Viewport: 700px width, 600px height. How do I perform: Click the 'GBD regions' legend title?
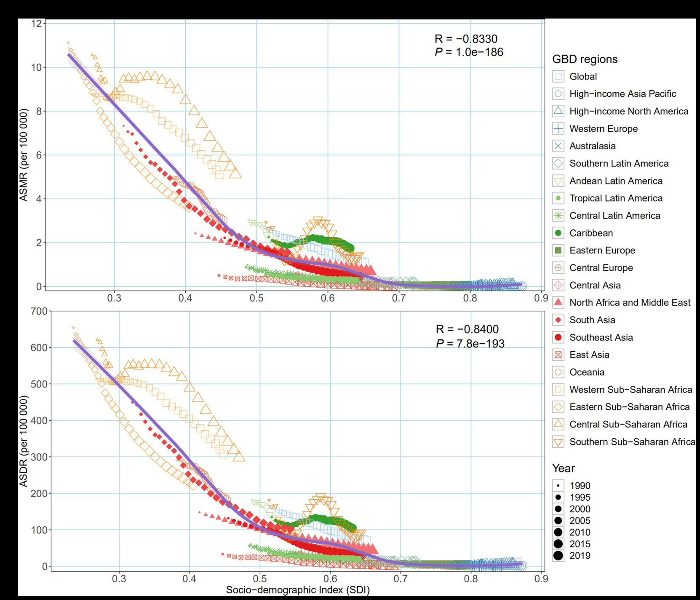(585, 59)
